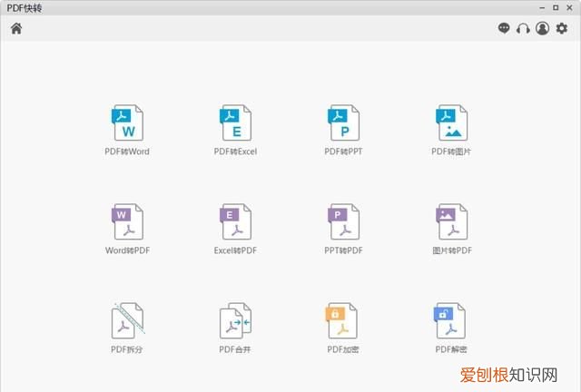Click the PDF加密 text label
Viewport: 581px width, 392px height.
click(343, 349)
